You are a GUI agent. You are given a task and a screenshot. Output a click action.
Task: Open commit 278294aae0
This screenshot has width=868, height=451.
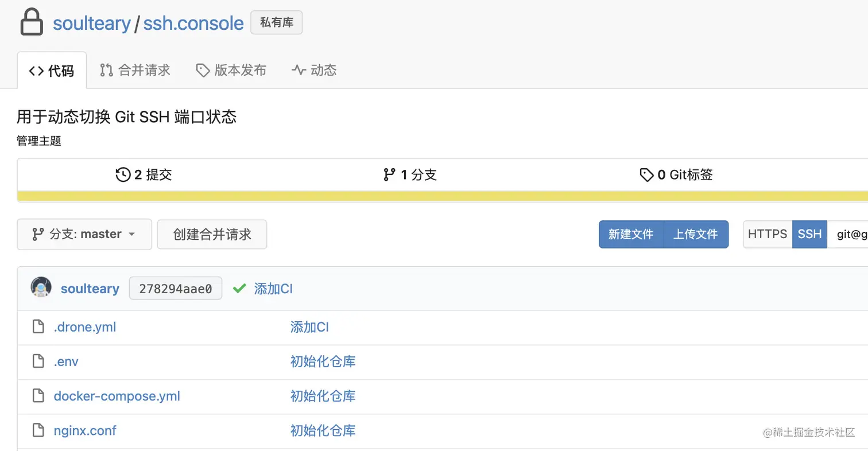click(x=176, y=288)
